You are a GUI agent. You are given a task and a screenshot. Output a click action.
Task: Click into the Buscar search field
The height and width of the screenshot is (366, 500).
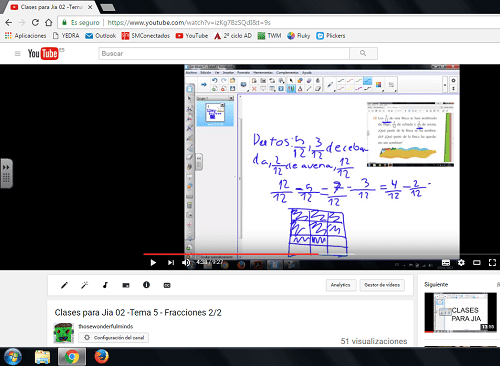coord(224,53)
